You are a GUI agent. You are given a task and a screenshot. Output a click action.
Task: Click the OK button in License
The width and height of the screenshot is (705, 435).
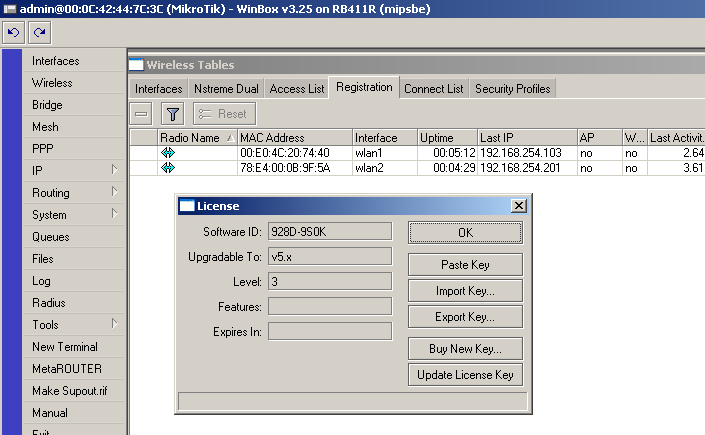tap(465, 233)
